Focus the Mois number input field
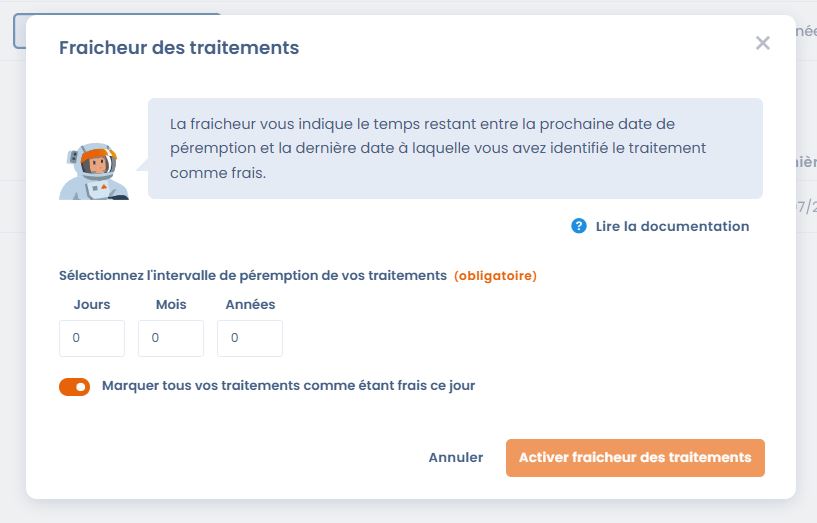This screenshot has width=817, height=523. pos(171,339)
